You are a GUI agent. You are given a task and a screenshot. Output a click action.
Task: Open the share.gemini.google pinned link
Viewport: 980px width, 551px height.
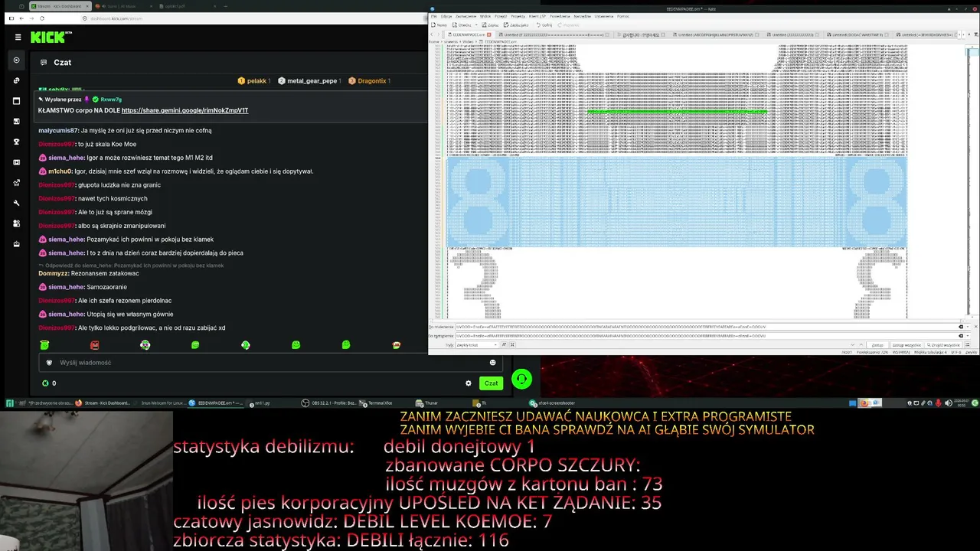click(x=185, y=110)
